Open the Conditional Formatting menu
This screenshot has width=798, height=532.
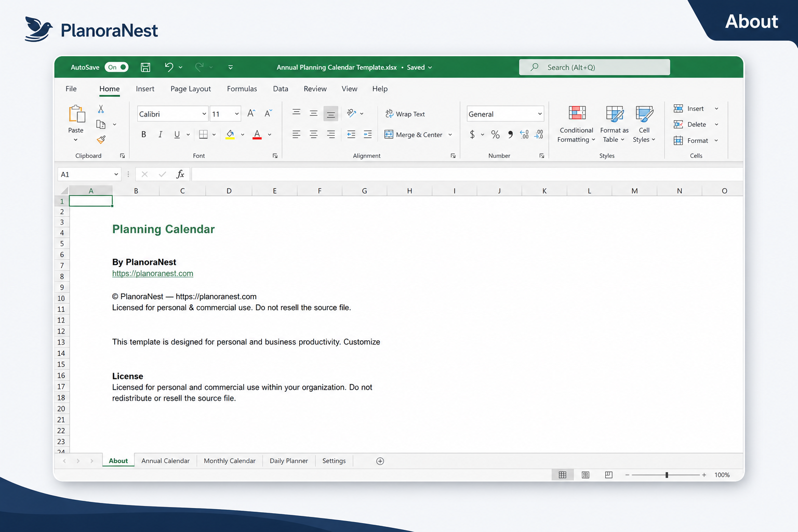tap(576, 124)
